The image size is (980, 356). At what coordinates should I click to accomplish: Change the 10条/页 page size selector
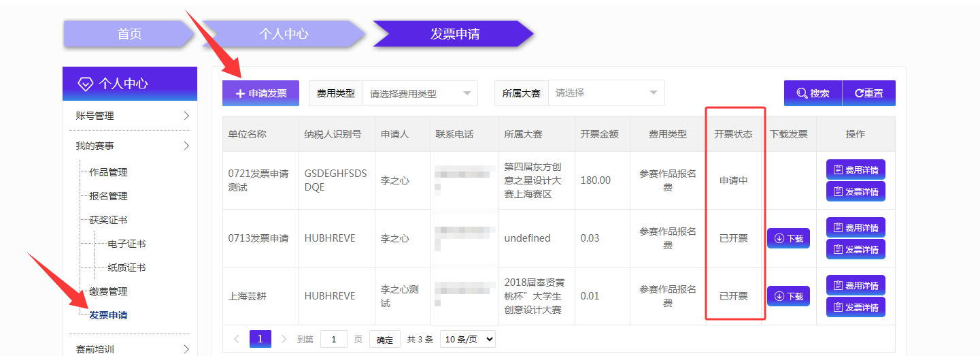(x=467, y=339)
